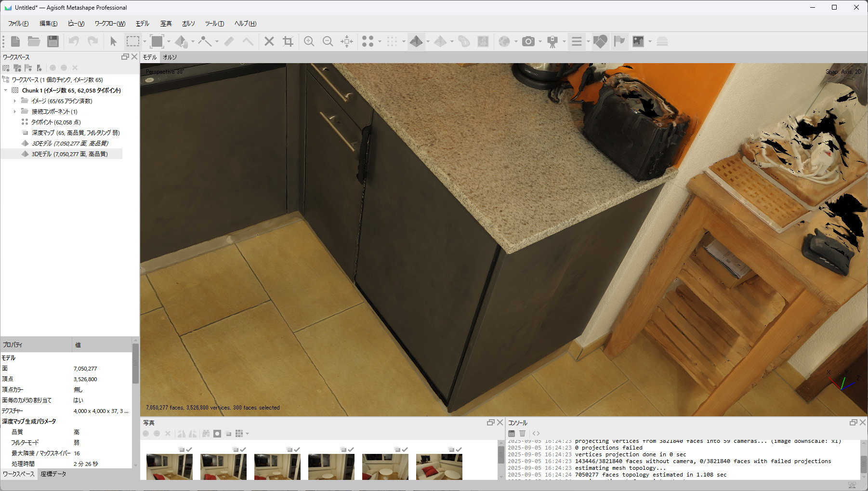868x491 pixels.
Task: Open the ヘルプ(H) menu
Action: tap(245, 24)
